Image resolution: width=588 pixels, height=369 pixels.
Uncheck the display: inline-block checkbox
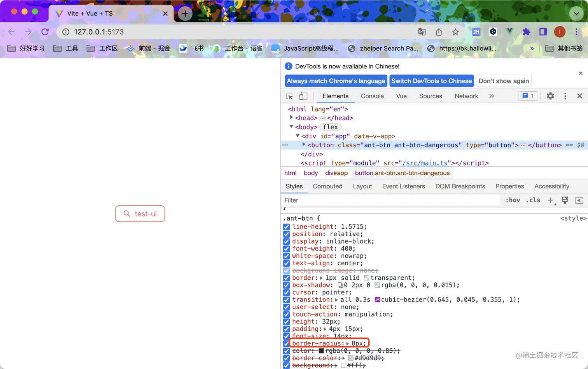click(x=287, y=242)
